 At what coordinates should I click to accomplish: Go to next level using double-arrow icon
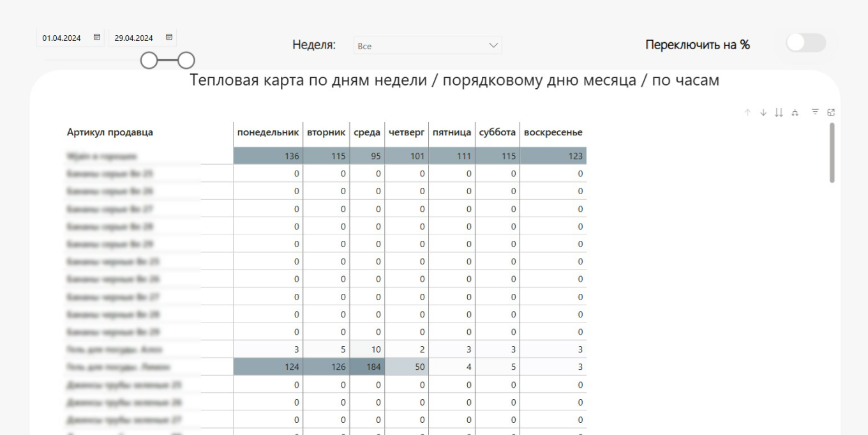[x=778, y=112]
